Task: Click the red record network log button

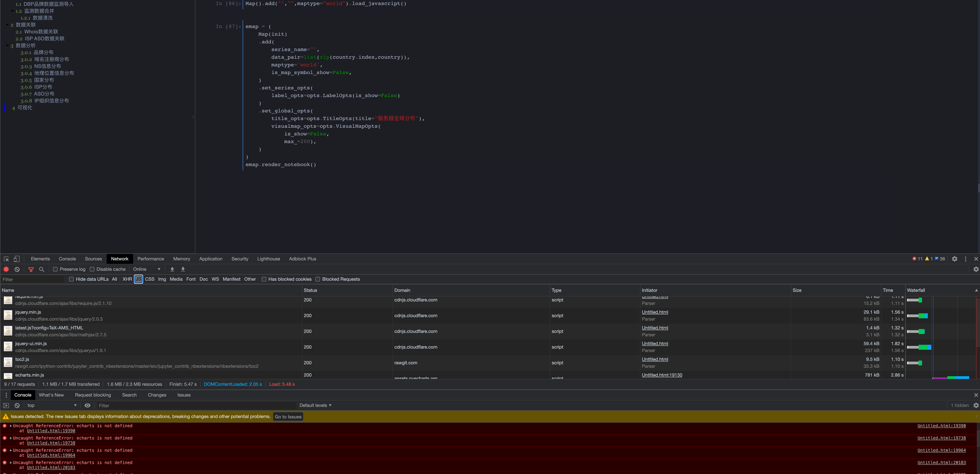Action: 6,269
